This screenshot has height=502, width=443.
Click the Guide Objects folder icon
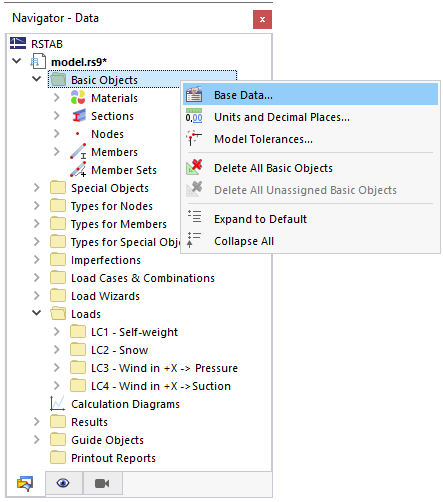(x=58, y=440)
